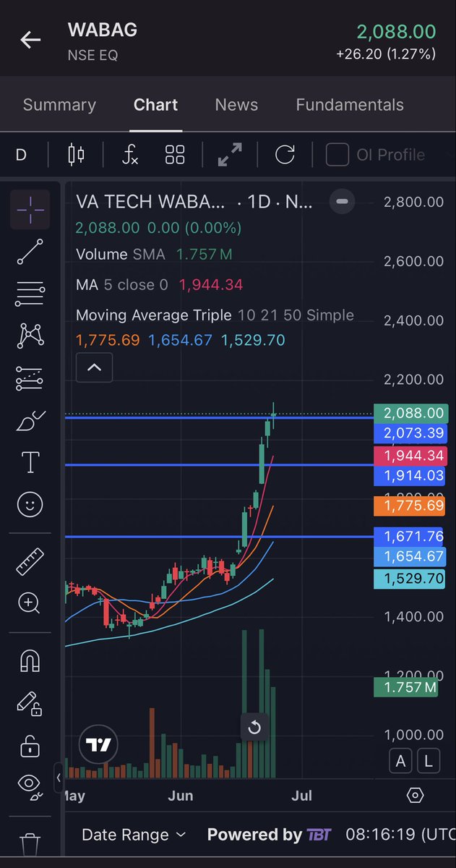Toggle auto scale with the A button

(400, 761)
